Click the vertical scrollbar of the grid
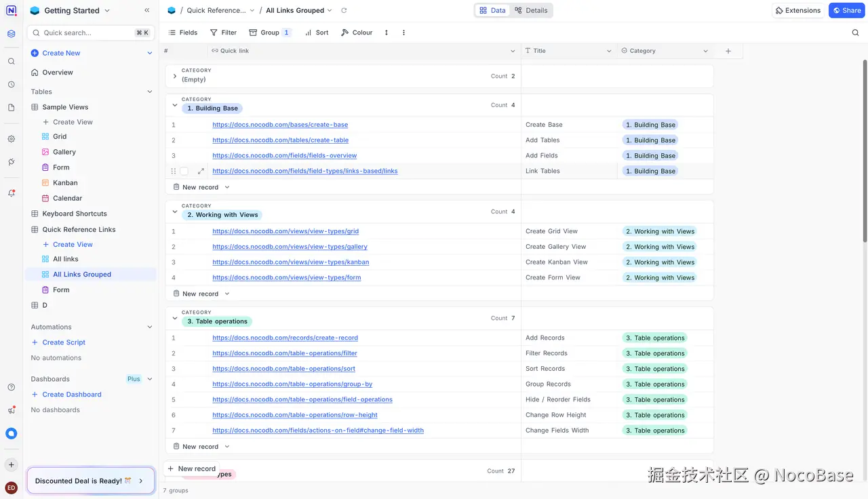This screenshot has height=499, width=868. [865, 151]
